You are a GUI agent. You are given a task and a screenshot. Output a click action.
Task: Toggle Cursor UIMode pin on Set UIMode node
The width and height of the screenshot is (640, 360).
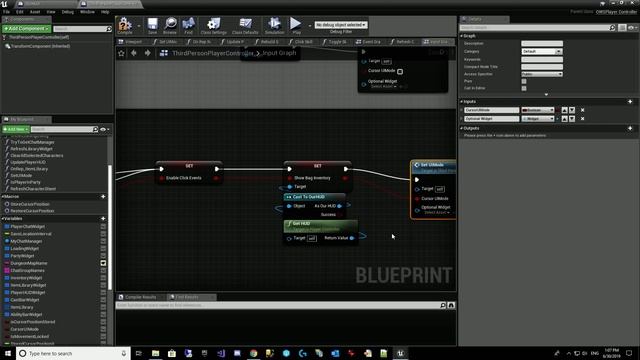click(x=417, y=199)
